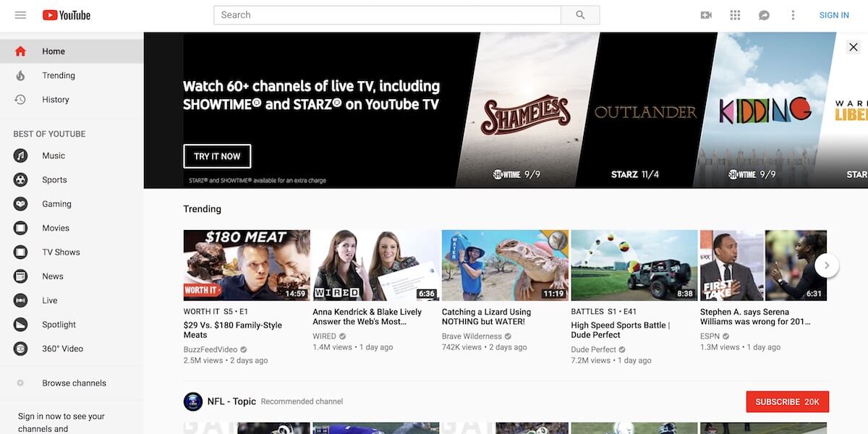
Task: Click the Shameless show banner image
Action: point(526,110)
